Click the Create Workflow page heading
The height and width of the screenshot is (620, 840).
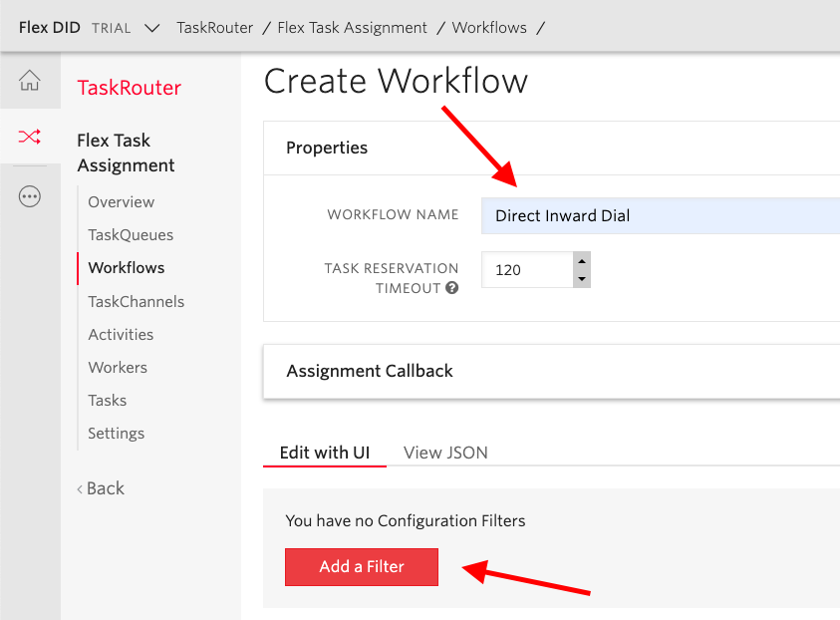pos(396,82)
